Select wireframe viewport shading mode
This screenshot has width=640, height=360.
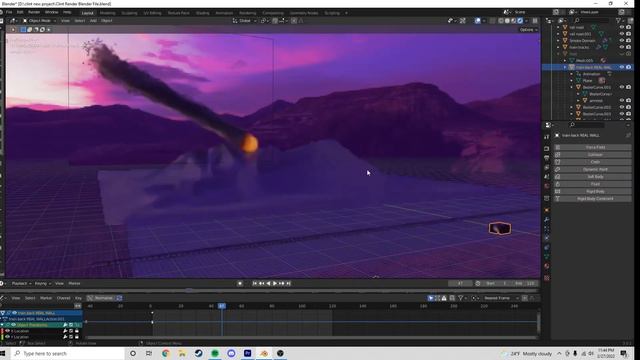pyautogui.click(x=501, y=20)
